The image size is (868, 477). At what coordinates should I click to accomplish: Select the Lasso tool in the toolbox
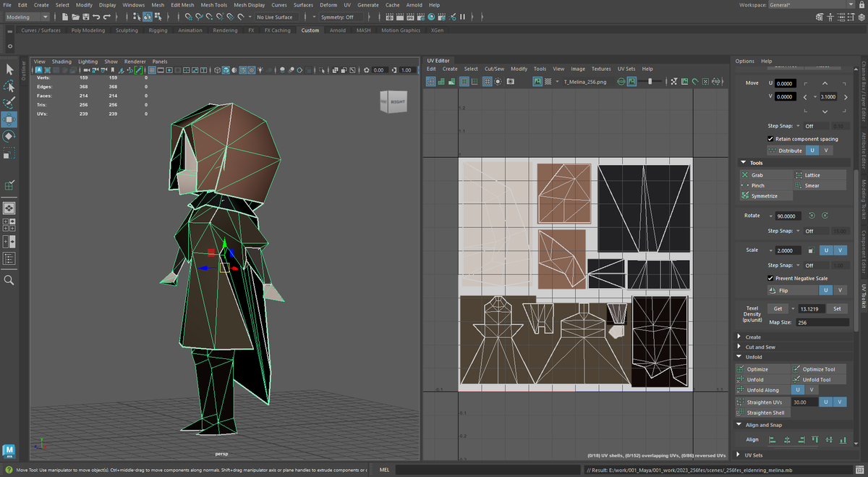click(x=9, y=85)
